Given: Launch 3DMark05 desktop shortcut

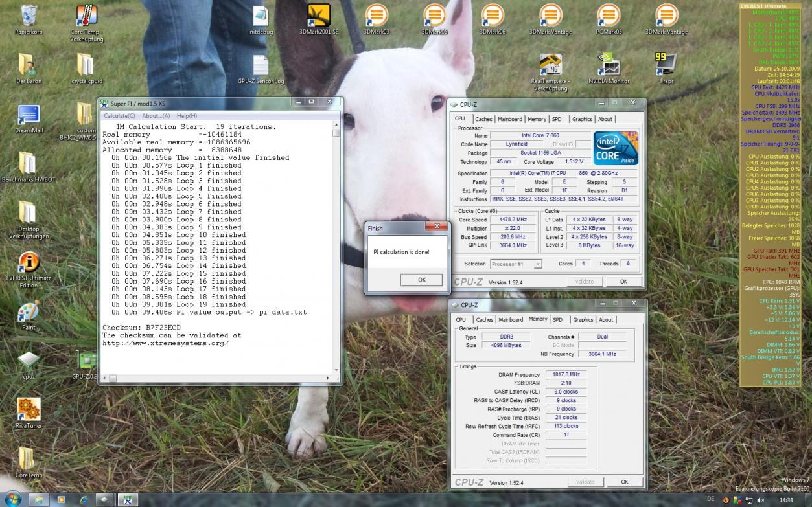Looking at the screenshot, I should 435,16.
